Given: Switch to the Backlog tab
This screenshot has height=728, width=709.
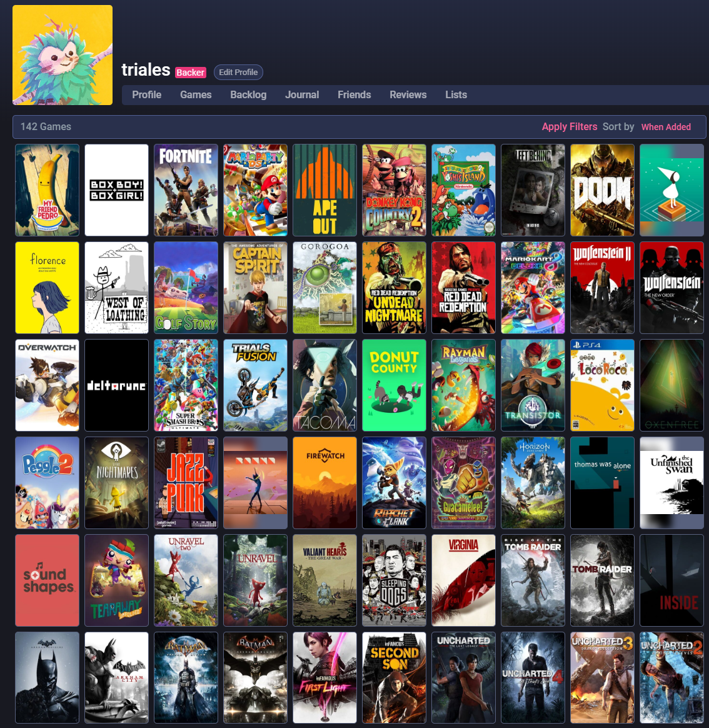Looking at the screenshot, I should (248, 95).
